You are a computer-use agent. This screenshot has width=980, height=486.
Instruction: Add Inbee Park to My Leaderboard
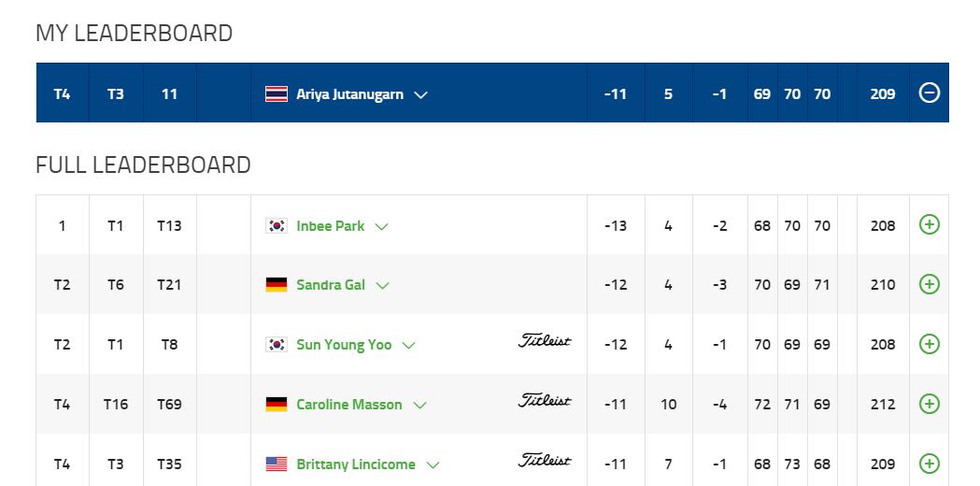click(929, 224)
